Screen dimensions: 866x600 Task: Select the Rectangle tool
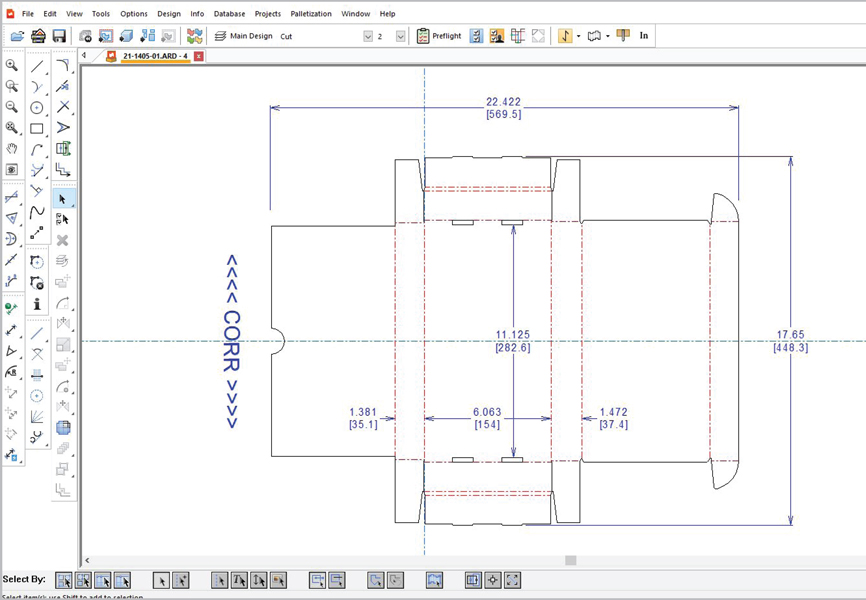coord(37,129)
